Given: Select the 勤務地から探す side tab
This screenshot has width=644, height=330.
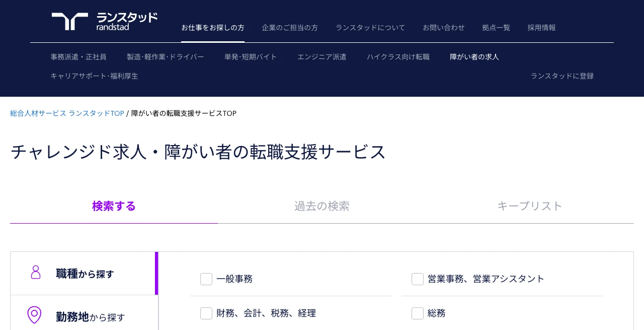Looking at the screenshot, I should click(x=84, y=313).
